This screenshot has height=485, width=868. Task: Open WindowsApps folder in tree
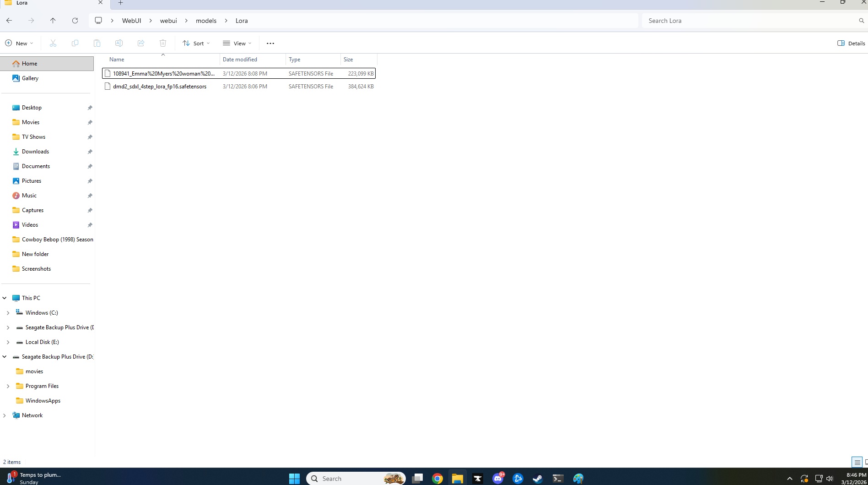coord(47,401)
